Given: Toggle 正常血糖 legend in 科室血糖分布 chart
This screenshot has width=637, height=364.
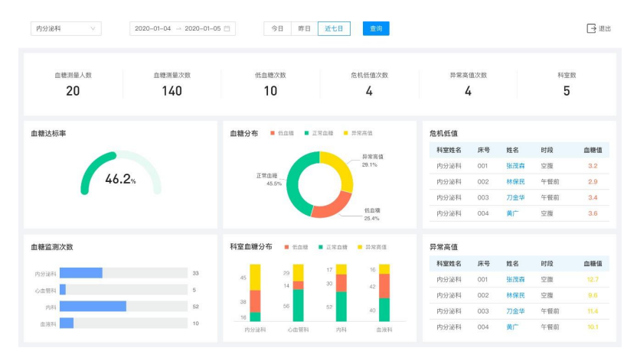Looking at the screenshot, I should pos(333,247).
